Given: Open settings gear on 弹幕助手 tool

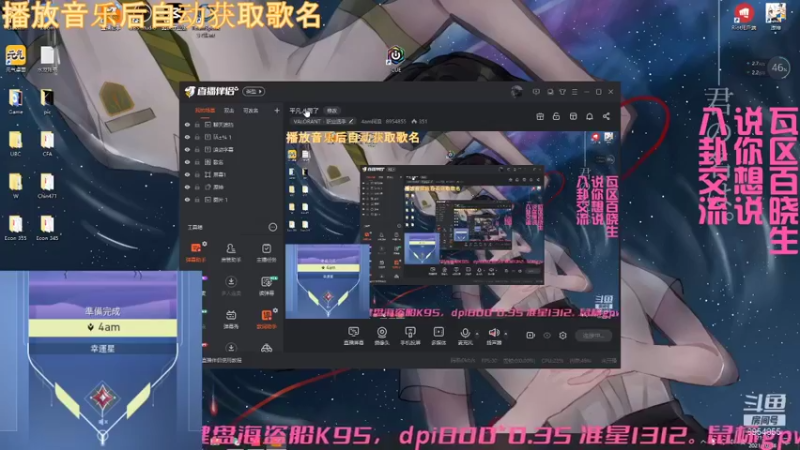Looking at the screenshot, I should point(205,244).
